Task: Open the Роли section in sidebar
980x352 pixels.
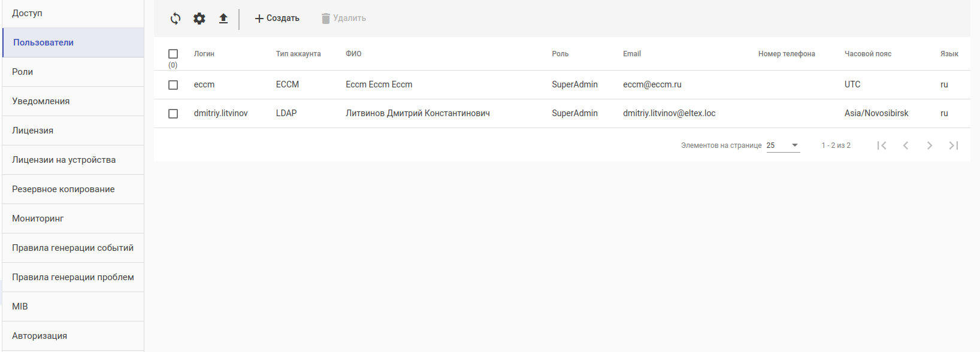Action: pyautogui.click(x=23, y=72)
